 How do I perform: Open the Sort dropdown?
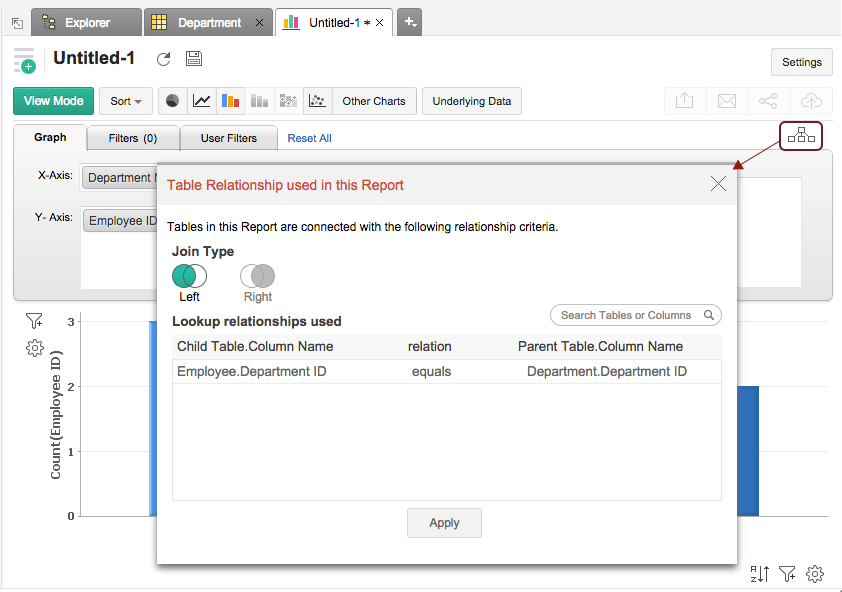click(x=125, y=101)
